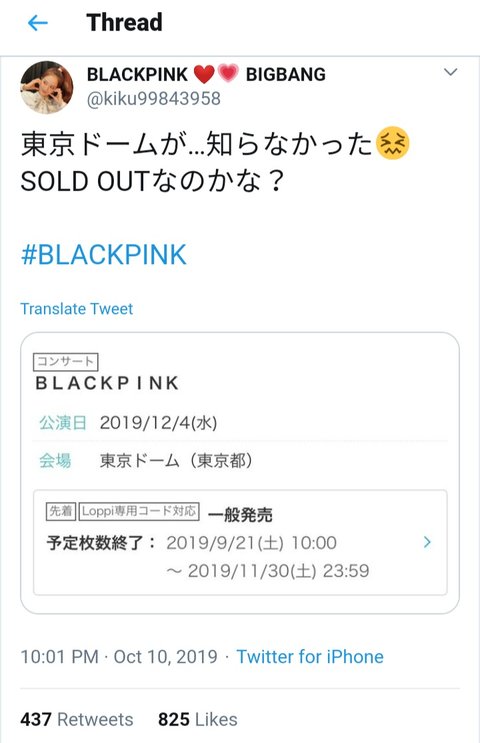Open the @kiku99843958 handle
This screenshot has width=480, height=743.
point(154,99)
